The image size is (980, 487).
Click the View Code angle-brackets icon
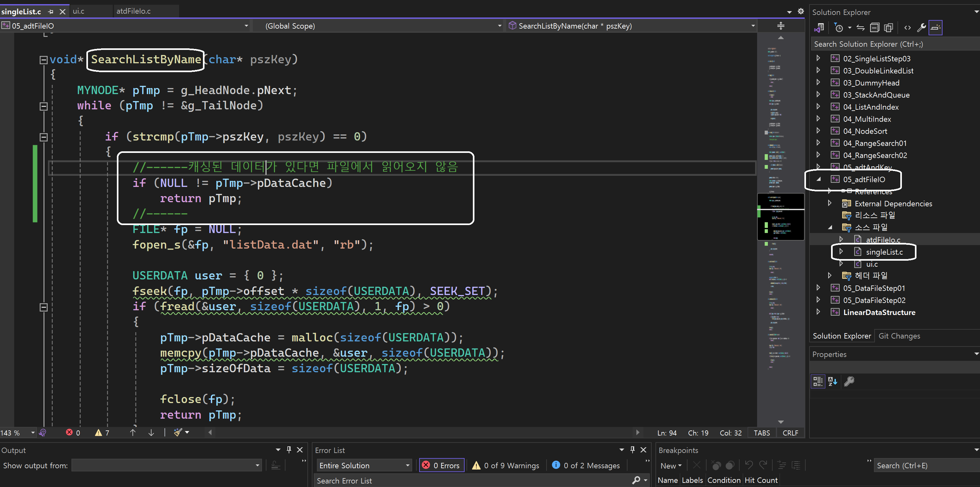[907, 28]
